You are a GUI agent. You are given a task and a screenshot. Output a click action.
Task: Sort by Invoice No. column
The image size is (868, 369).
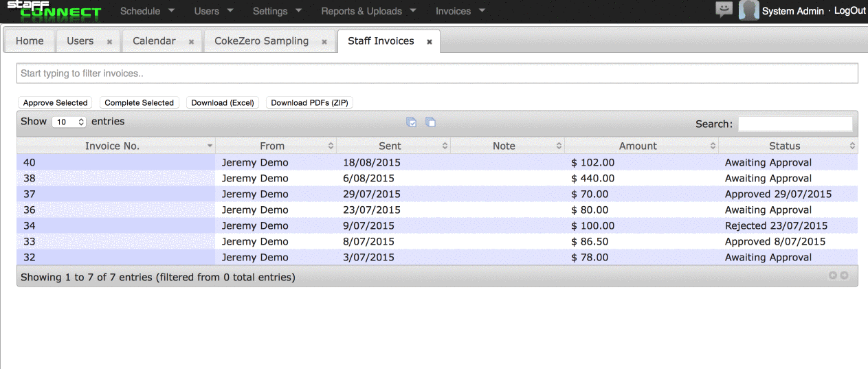(116, 146)
